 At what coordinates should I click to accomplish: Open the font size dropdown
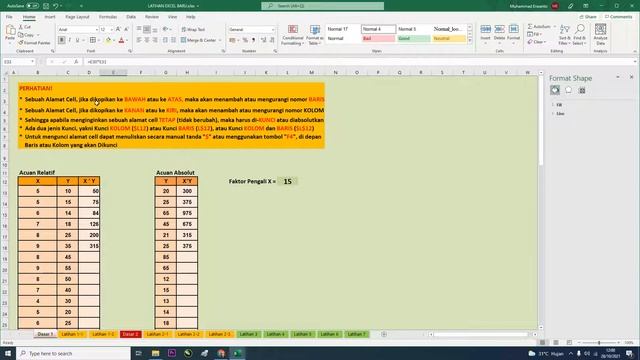tap(111, 30)
